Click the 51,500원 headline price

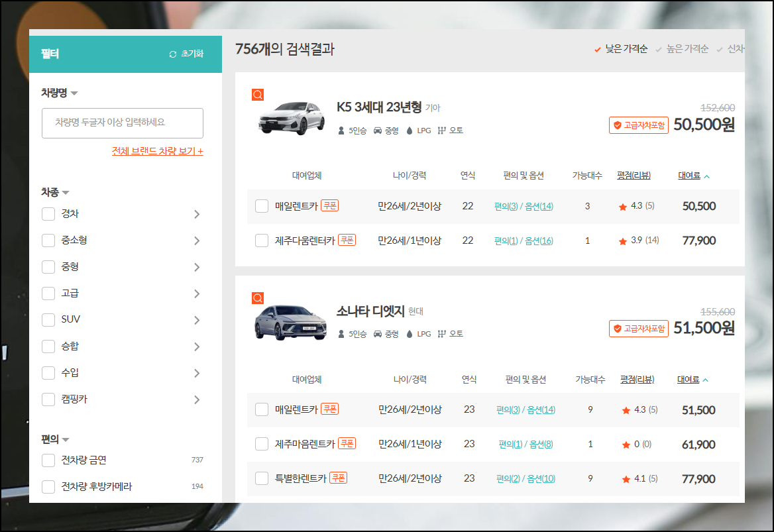[704, 328]
